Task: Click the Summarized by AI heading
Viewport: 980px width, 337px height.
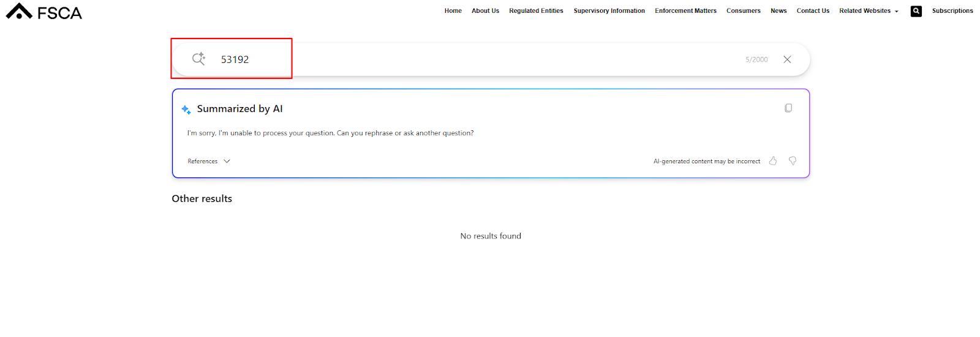Action: (x=239, y=109)
